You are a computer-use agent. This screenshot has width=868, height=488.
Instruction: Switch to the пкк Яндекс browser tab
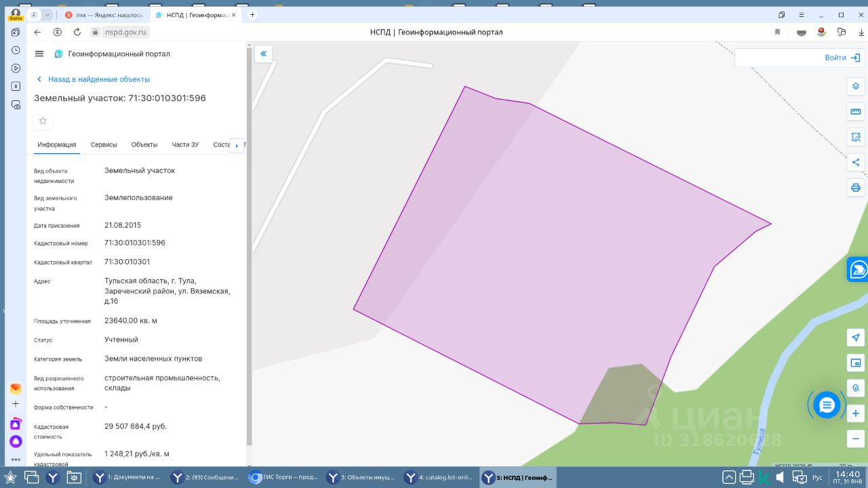tap(103, 14)
